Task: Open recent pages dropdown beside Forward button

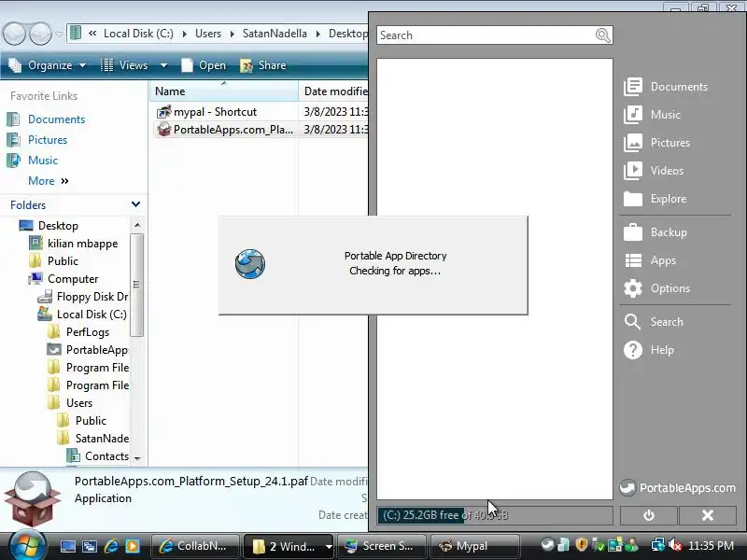Action: (59, 35)
